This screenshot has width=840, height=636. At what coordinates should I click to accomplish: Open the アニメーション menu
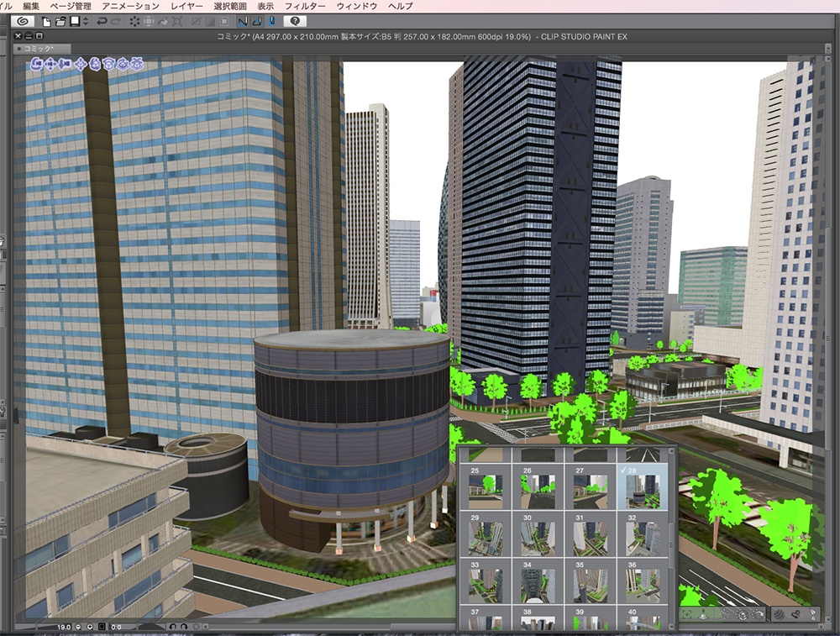[x=130, y=6]
